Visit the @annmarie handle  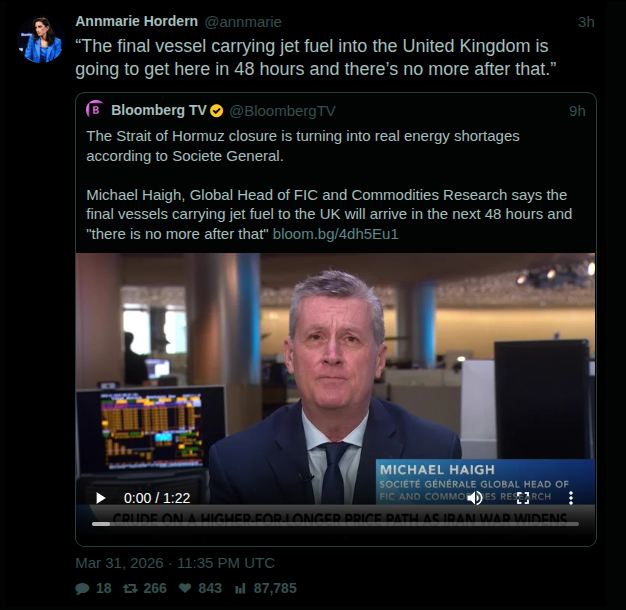click(243, 22)
